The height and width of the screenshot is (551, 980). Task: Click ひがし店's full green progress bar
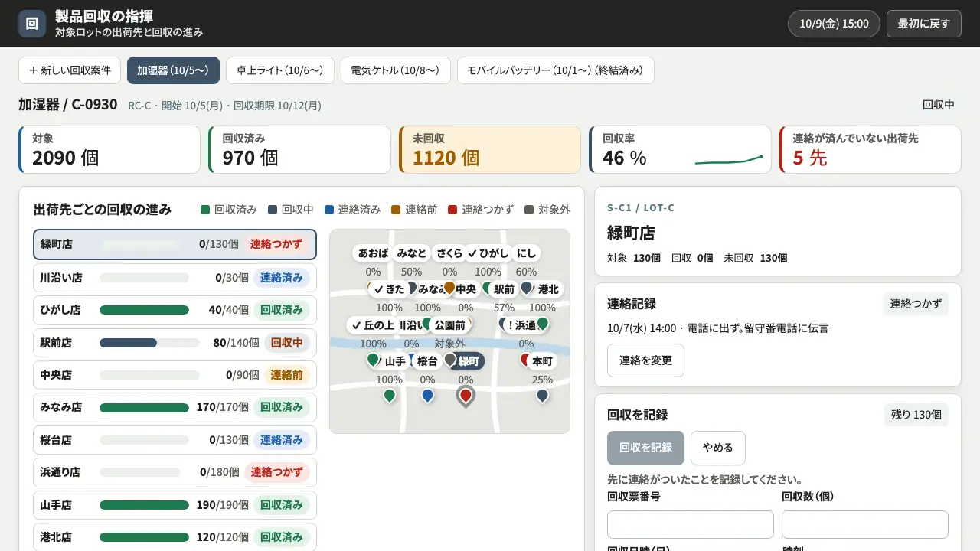[x=144, y=310]
